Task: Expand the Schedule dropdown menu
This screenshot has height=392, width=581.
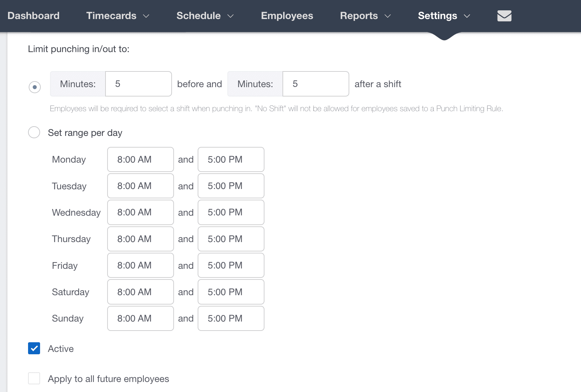Action: coord(204,16)
